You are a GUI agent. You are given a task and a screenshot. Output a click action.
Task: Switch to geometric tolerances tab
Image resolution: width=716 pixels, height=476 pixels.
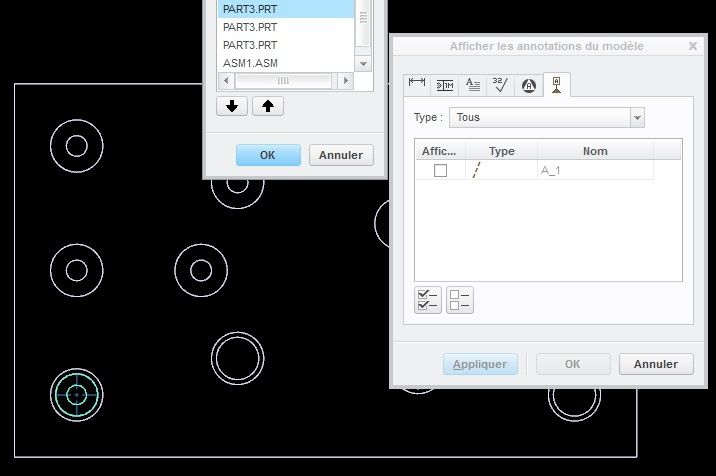(x=444, y=85)
